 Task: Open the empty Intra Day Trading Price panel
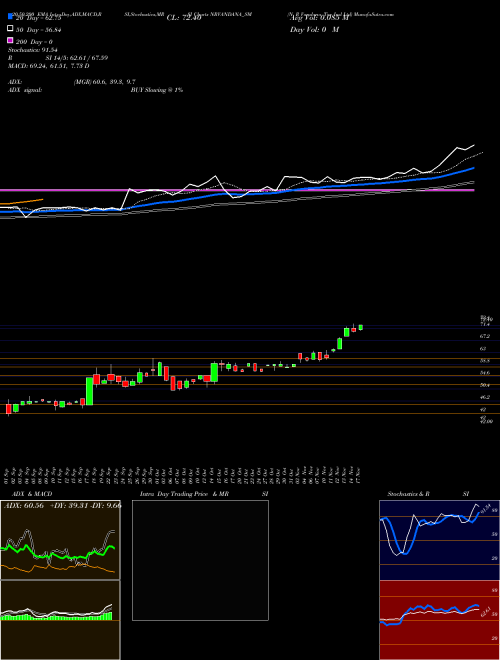click(x=200, y=560)
